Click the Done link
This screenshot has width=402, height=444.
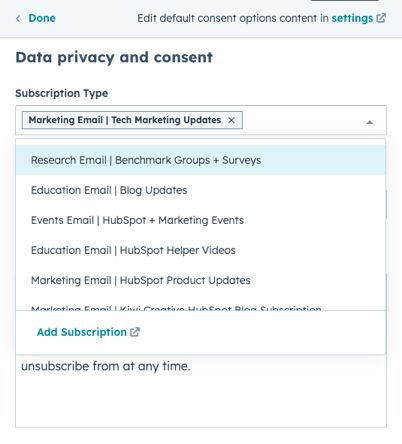pos(42,18)
